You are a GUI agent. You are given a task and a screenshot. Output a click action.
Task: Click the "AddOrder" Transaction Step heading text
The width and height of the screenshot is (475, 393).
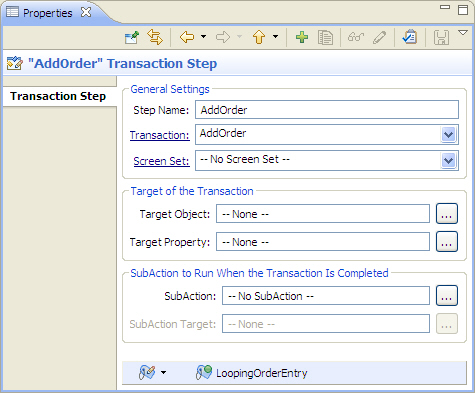122,63
